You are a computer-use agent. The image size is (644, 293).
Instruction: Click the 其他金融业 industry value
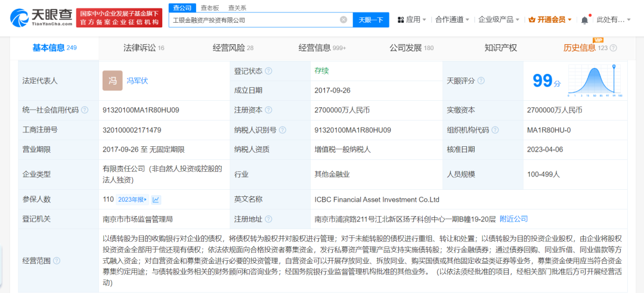pyautogui.click(x=332, y=174)
